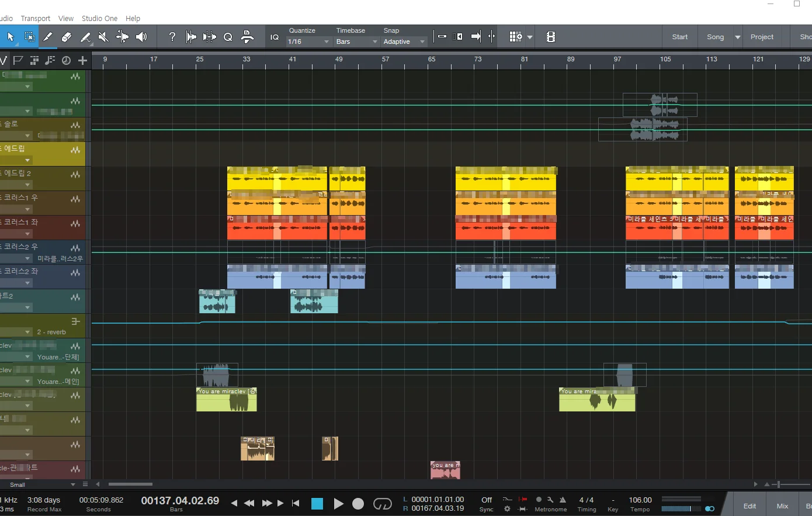812x516 pixels.
Task: Toggle the Sync Off setting
Action: tap(487, 500)
